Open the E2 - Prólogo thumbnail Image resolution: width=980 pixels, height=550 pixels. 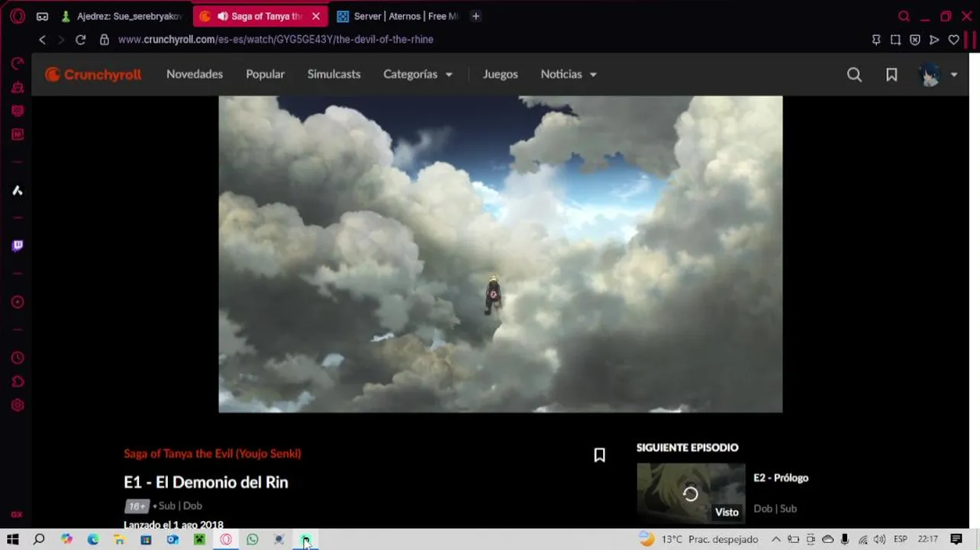691,493
